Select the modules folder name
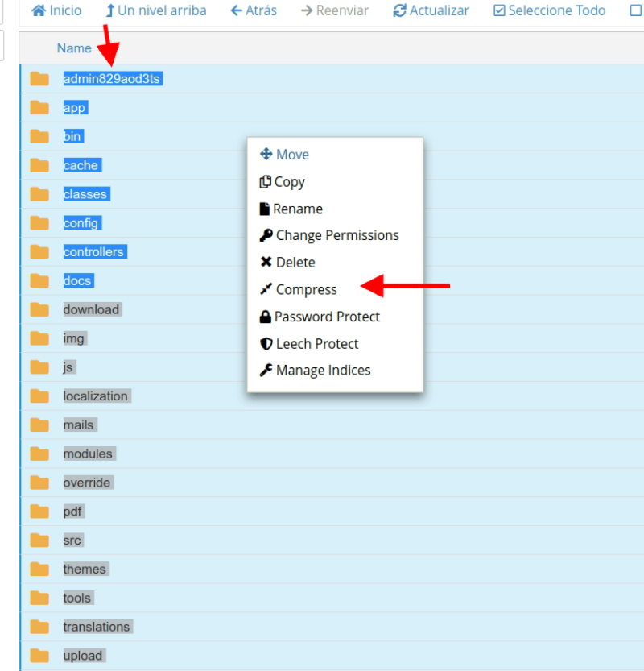 (89, 454)
